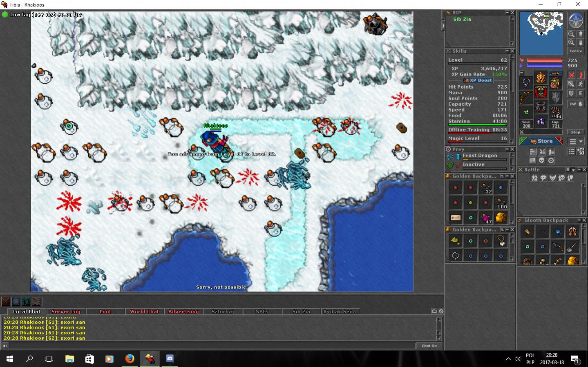This screenshot has height=367, width=588.
Task: Open the NPCs chat tab
Action: (262, 311)
